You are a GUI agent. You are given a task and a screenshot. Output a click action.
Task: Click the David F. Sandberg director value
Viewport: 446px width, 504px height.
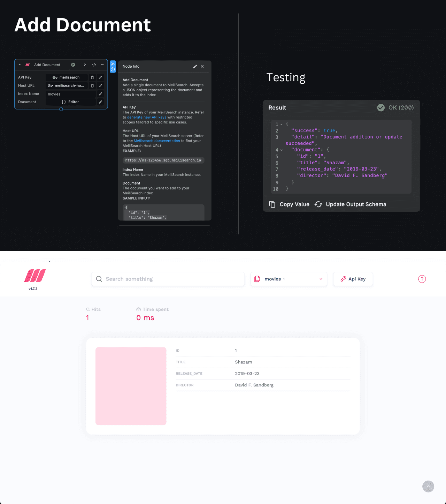click(x=254, y=385)
